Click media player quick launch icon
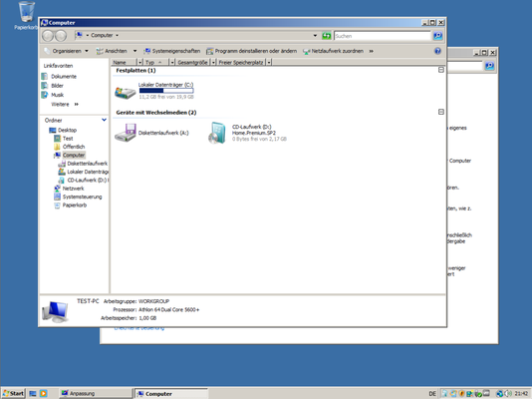 pos(44,394)
